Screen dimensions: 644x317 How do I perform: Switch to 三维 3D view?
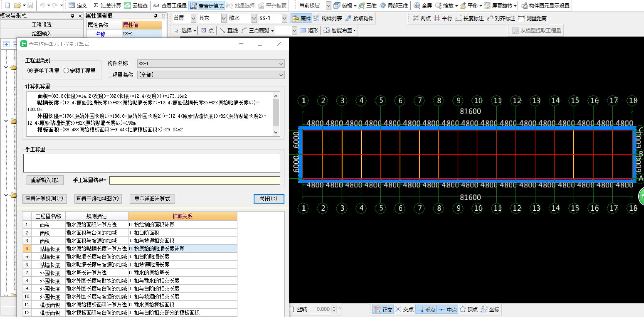[x=367, y=6]
